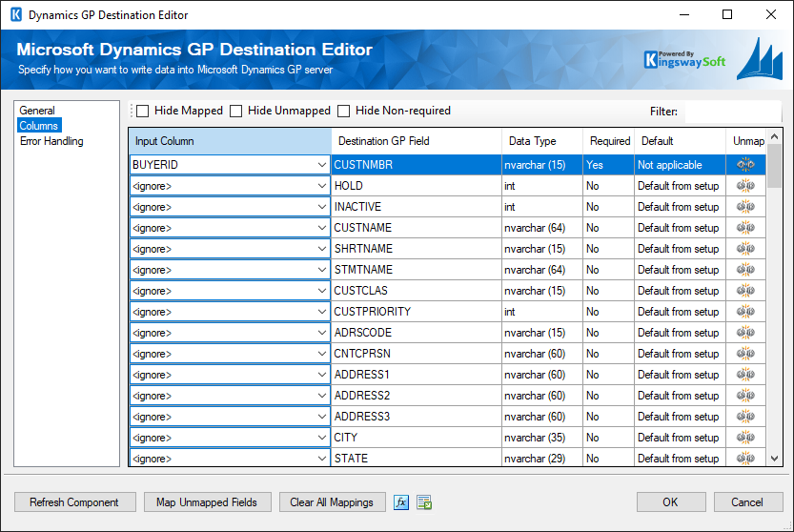
Task: Click the grid scrollbar down arrow
Action: [774, 459]
